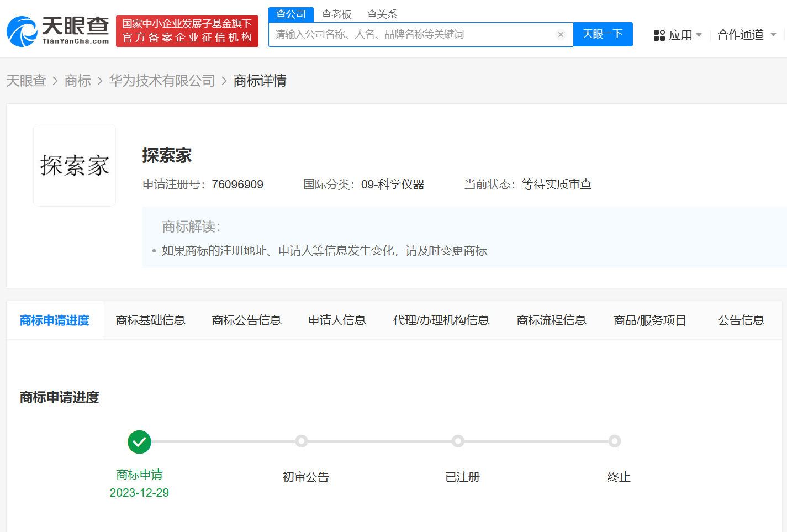The width and height of the screenshot is (787, 532).
Task: Click the TianYanCha logo icon
Action: pyautogui.click(x=22, y=31)
